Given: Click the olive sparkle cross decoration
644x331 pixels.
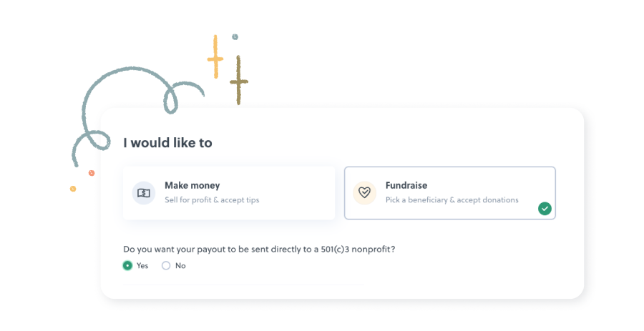Looking at the screenshot, I should [239, 80].
